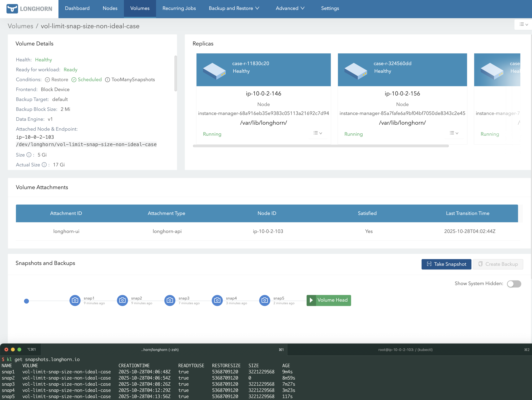Expand the Advanced menu

(290, 8)
